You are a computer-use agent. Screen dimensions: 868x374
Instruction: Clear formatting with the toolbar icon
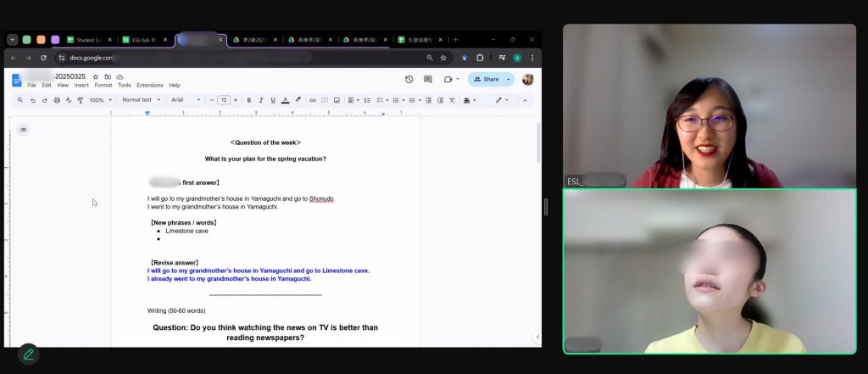coord(452,100)
